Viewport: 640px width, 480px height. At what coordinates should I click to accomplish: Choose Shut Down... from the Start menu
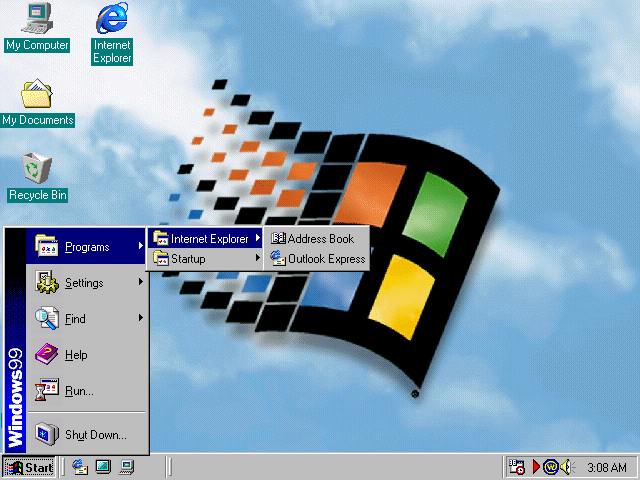point(86,434)
